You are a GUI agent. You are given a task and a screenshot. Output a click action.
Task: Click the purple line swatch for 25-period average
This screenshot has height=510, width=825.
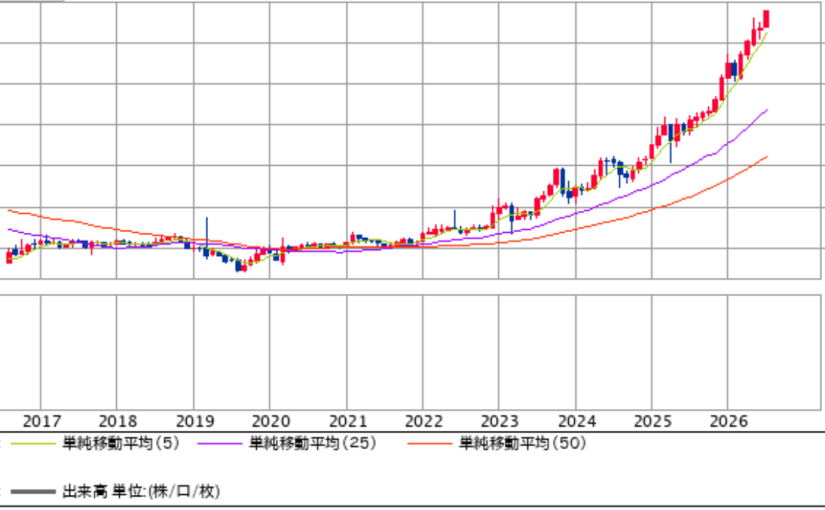click(x=219, y=444)
